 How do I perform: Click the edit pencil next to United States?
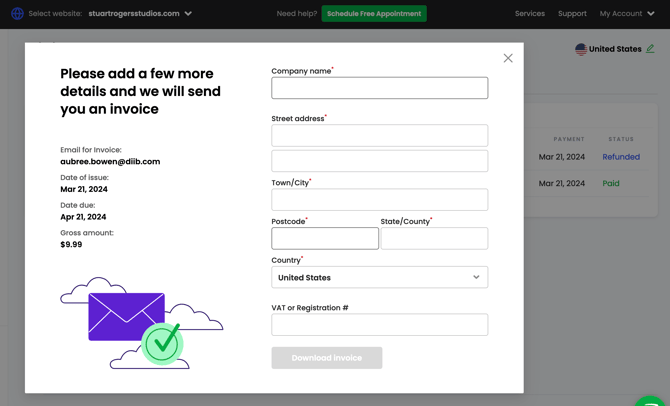point(651,49)
